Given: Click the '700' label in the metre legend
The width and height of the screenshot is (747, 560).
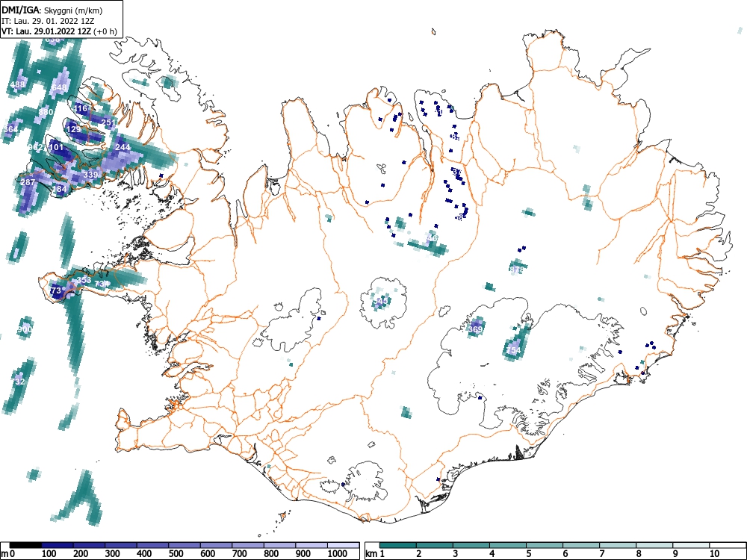Looking at the screenshot, I should point(240,554).
